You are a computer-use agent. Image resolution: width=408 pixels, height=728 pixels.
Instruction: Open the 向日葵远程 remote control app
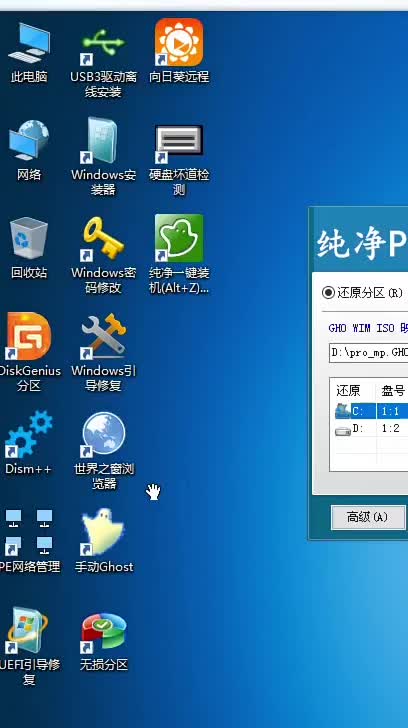click(x=179, y=52)
